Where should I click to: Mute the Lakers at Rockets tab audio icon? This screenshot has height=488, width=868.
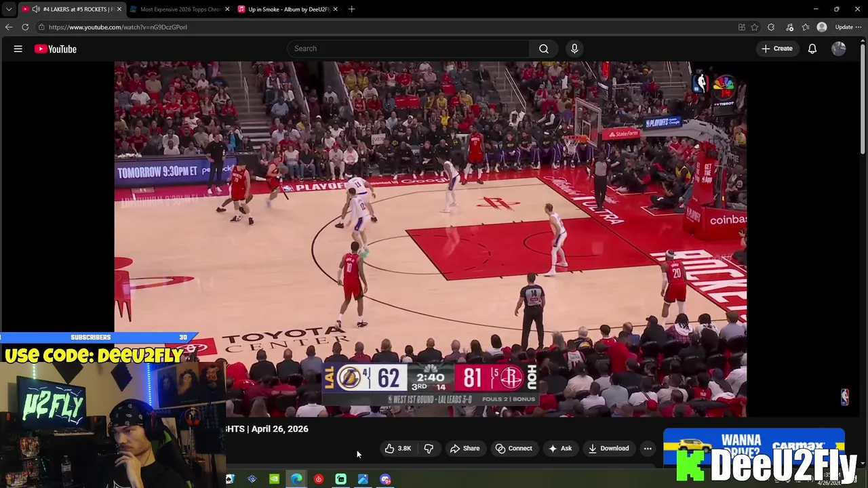point(35,9)
